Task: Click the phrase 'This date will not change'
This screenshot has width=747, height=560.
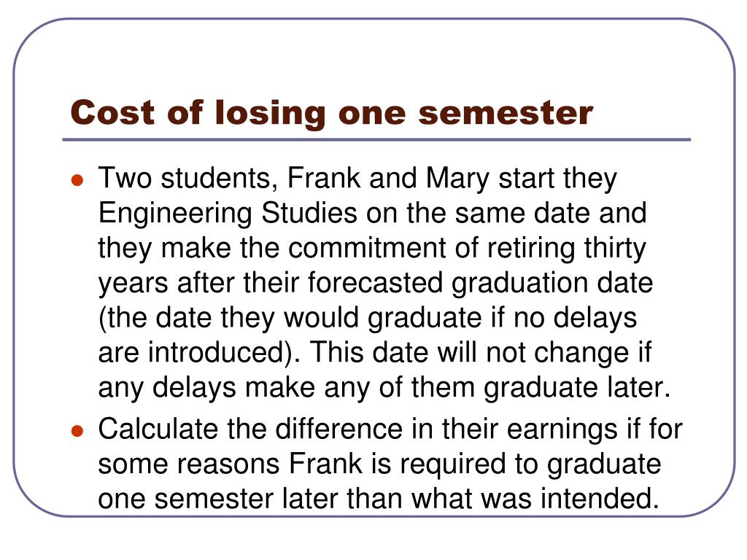Action: (469, 353)
